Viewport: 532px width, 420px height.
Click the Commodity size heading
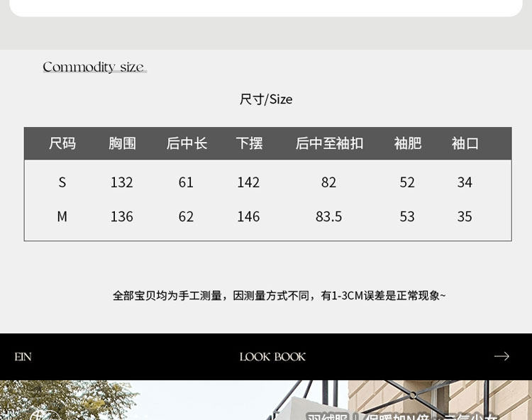coord(94,67)
